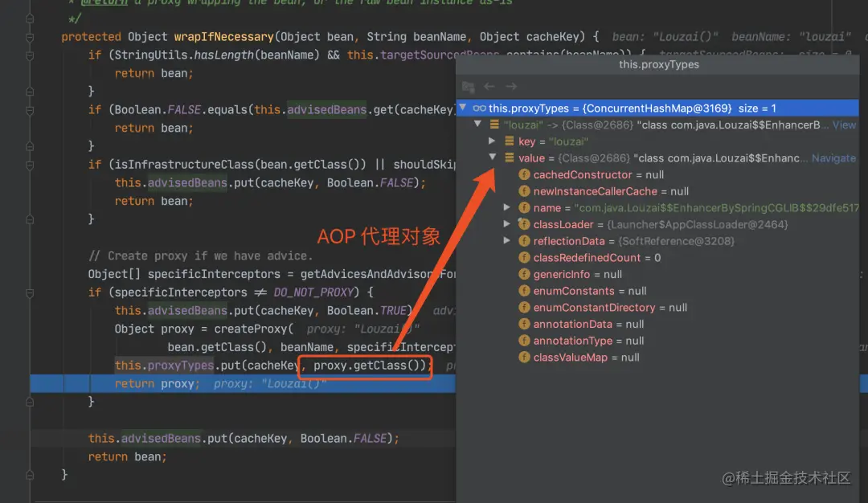Collapse the "louzai" map entry node

pos(477,124)
